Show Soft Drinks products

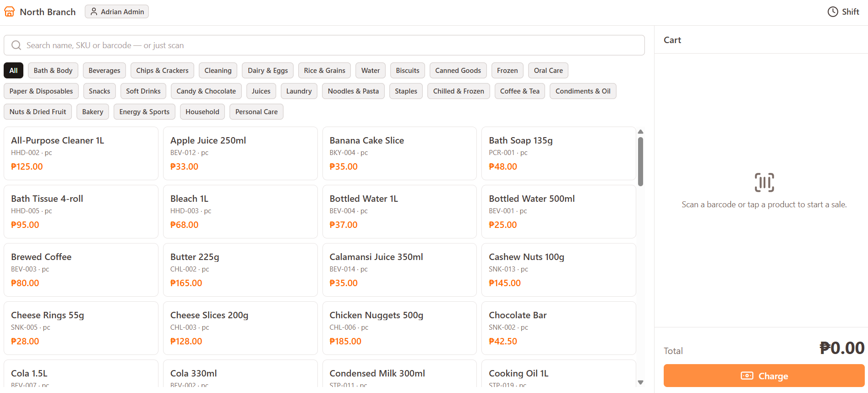[143, 91]
